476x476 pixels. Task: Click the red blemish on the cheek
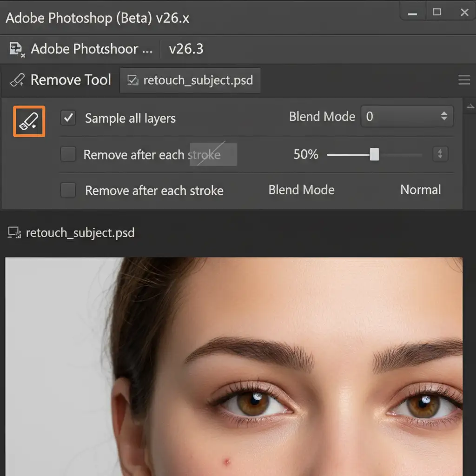click(227, 462)
